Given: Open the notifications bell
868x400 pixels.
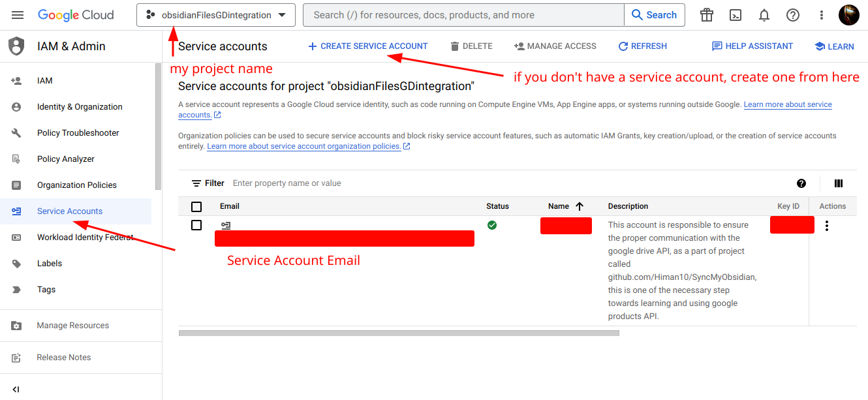Looking at the screenshot, I should click(x=764, y=15).
